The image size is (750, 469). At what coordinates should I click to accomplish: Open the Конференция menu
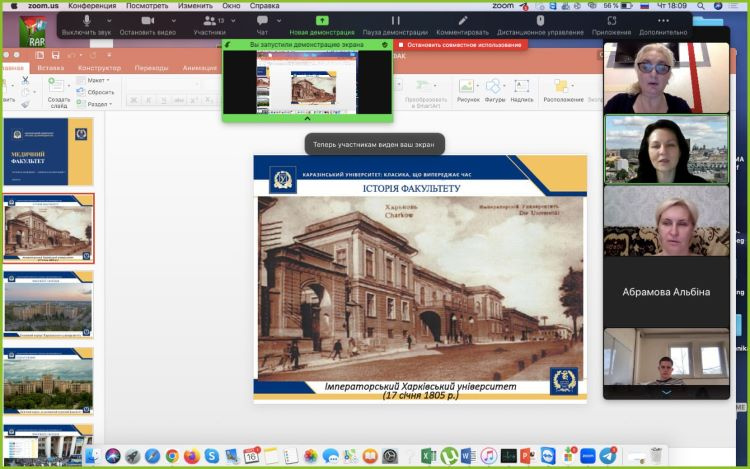point(92,6)
